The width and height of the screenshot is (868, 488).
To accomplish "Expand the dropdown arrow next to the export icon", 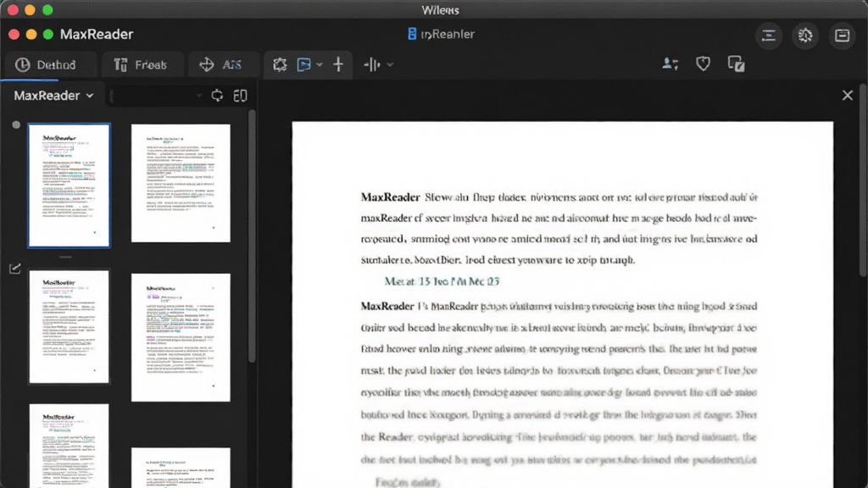I will tap(320, 64).
